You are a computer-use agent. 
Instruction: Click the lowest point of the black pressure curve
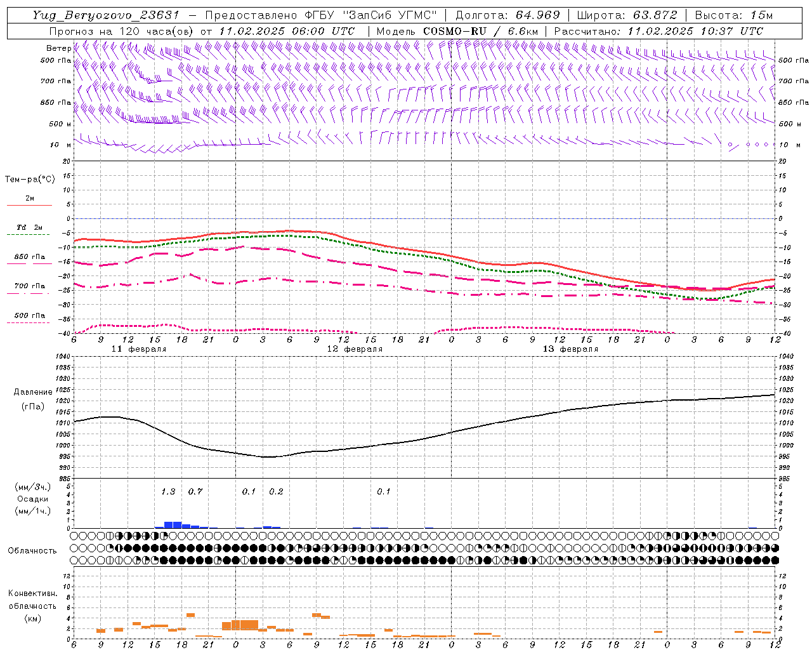[x=267, y=457]
